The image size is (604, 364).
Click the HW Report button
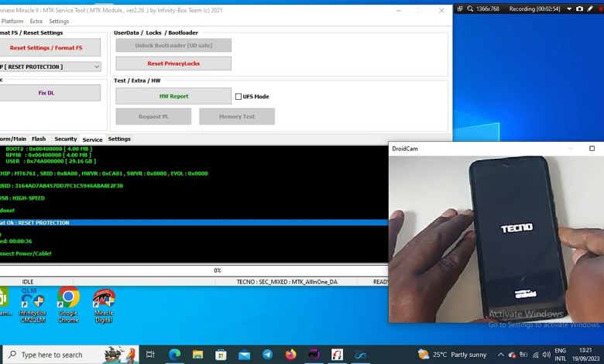173,96
